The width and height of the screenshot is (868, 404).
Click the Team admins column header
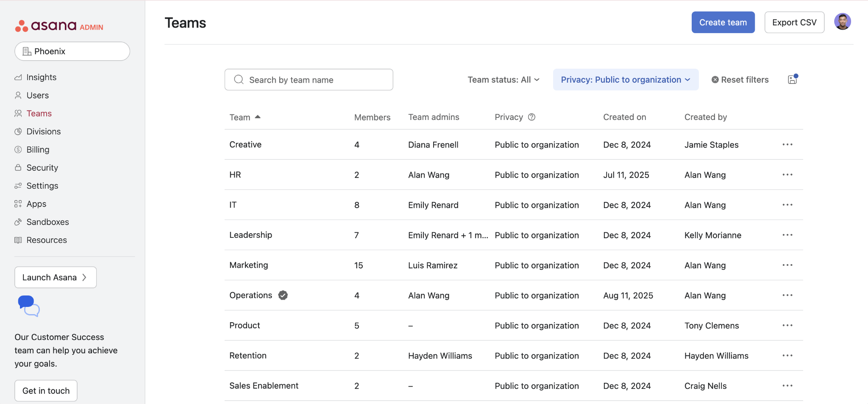pos(434,117)
